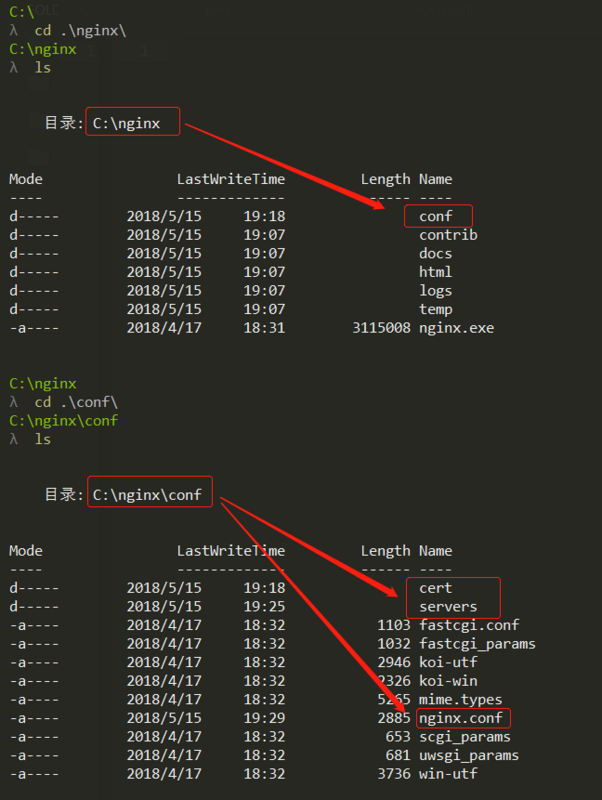
Task: Click the 'Mode' header in second listing
Action: pos(26,551)
